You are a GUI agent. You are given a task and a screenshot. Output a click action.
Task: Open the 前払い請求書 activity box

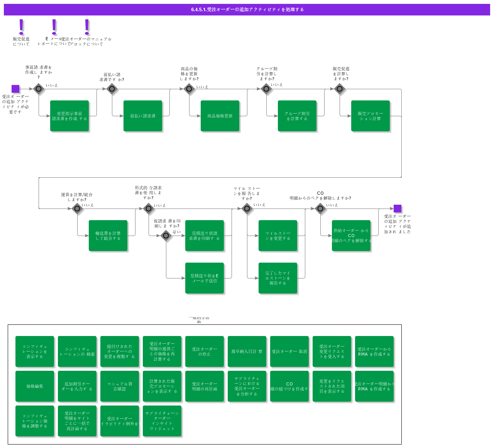[143, 116]
